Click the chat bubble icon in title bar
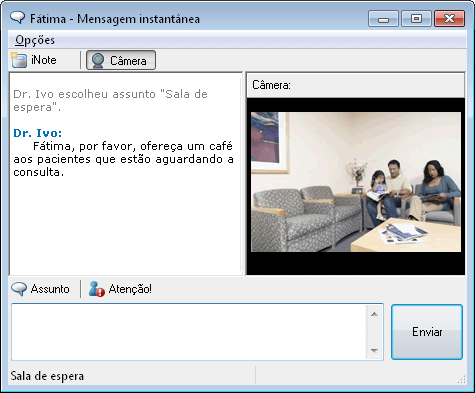This screenshot has width=475, height=393. coord(17,18)
